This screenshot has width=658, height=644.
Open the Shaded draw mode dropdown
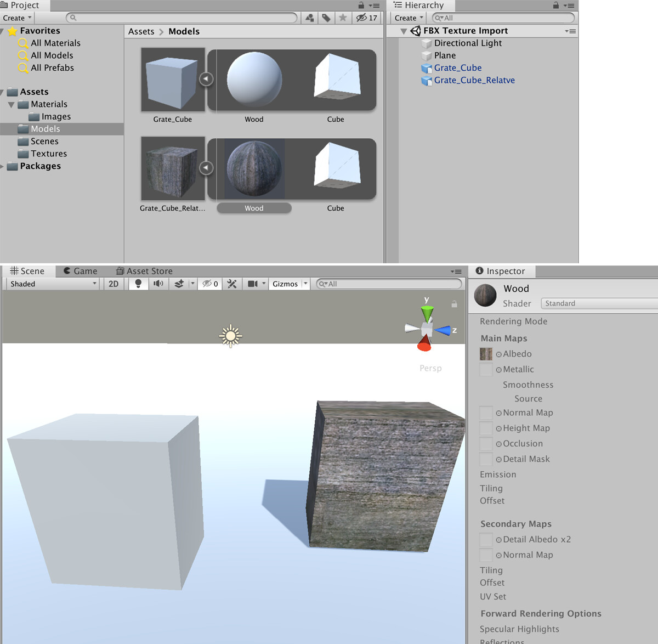click(x=52, y=284)
